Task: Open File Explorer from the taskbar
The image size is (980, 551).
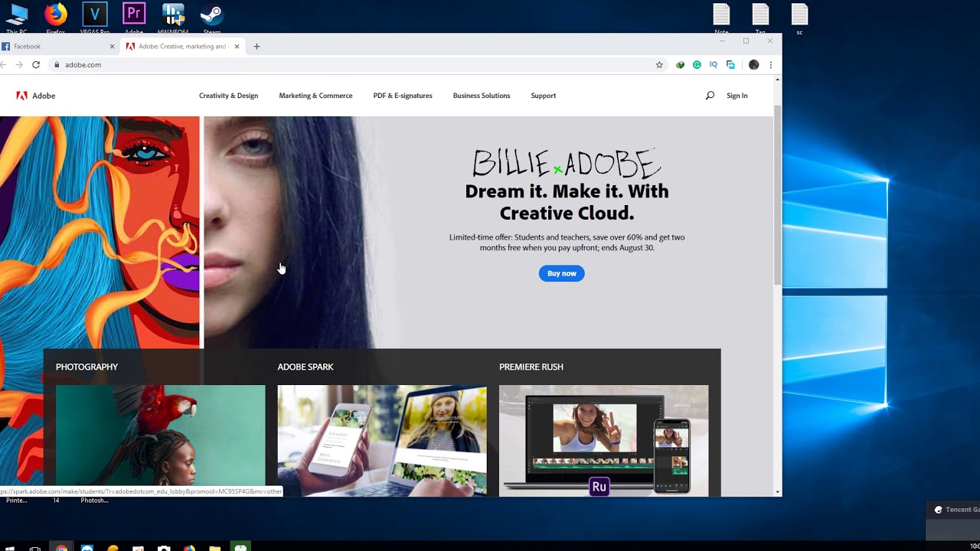Action: click(x=215, y=546)
